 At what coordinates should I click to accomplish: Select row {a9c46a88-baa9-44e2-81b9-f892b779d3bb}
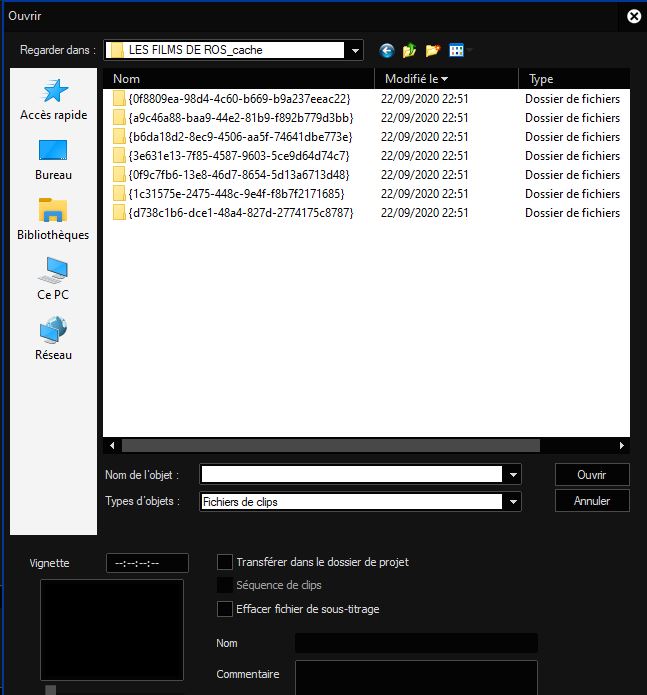[366, 117]
